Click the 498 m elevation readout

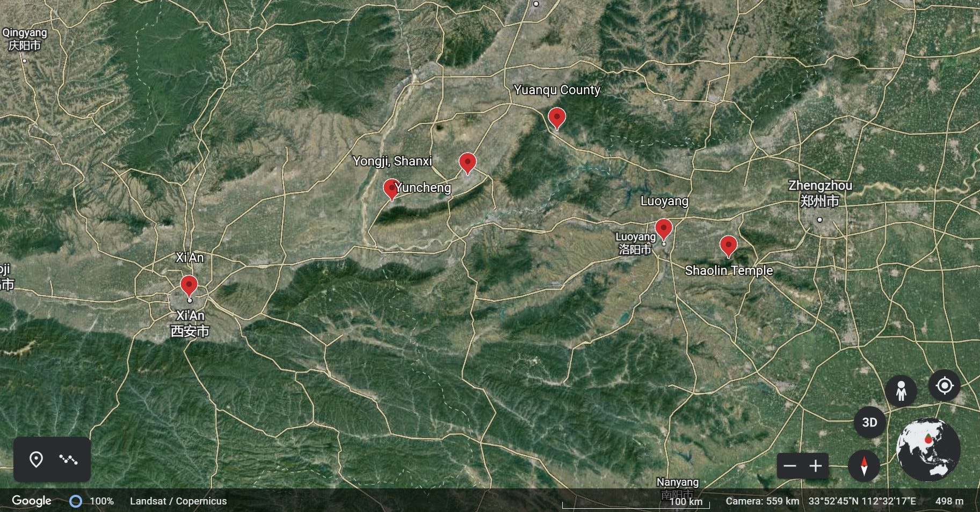pos(949,501)
